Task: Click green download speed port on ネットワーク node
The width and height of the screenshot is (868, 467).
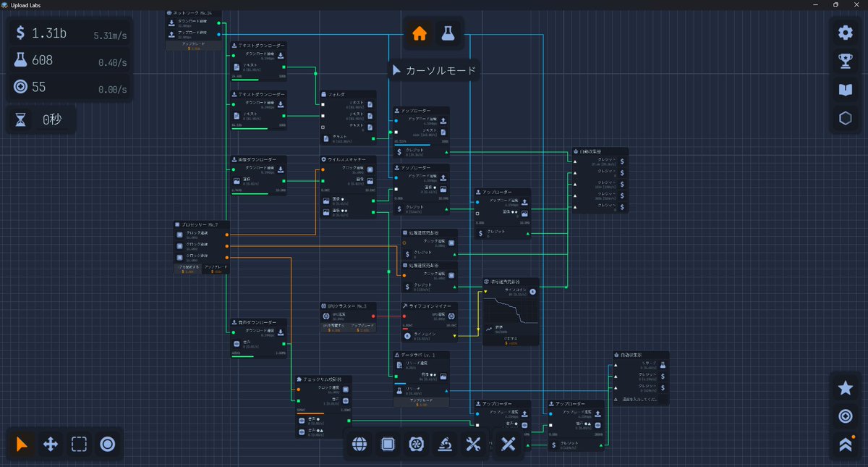Action: (x=218, y=24)
